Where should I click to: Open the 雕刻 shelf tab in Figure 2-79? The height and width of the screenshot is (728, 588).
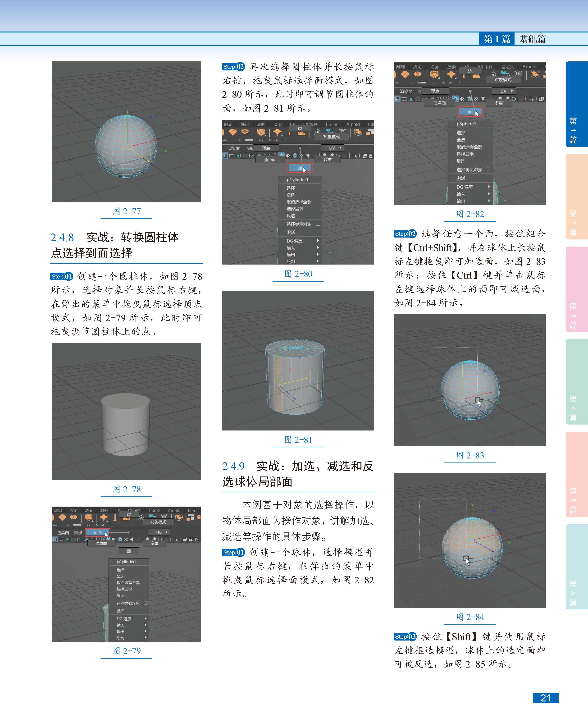click(58, 511)
